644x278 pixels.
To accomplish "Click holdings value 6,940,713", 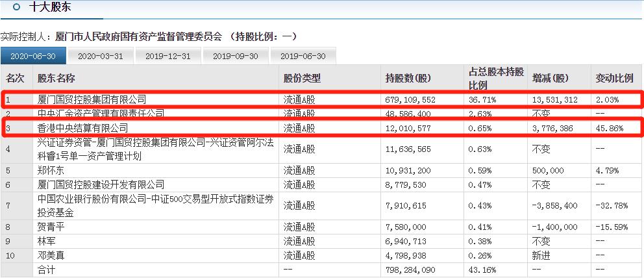I will 406,242.
